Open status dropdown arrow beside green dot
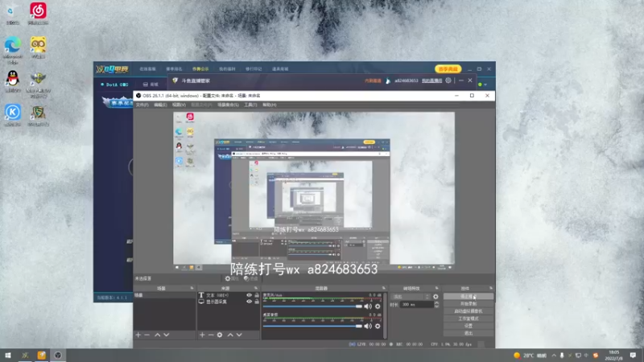Screen dimensions: 644x362 pos(485,84)
